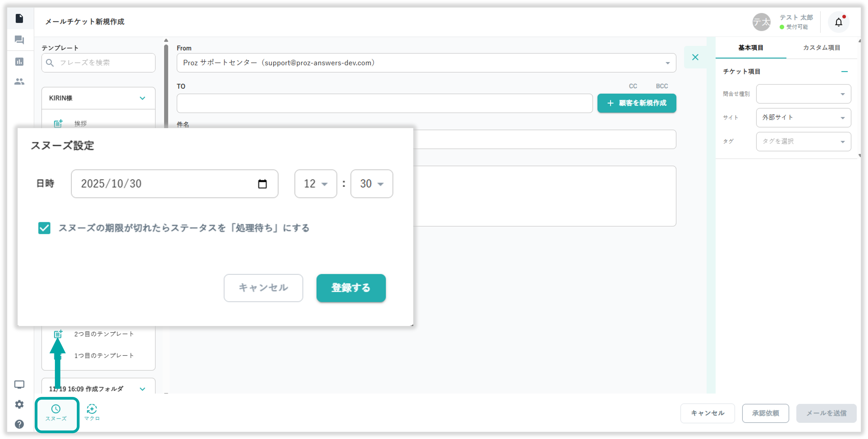Select the 基本項目 tab
Viewport: 868px width, 439px height.
(750, 48)
